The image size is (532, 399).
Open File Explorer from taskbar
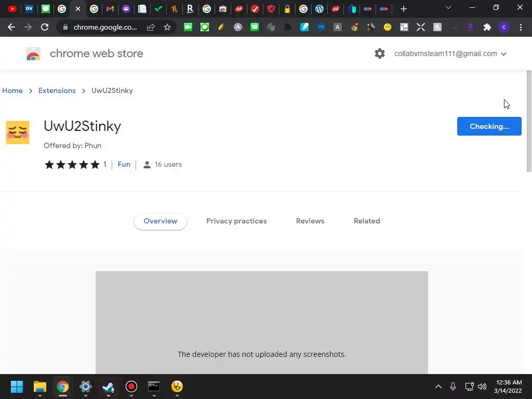[39, 387]
